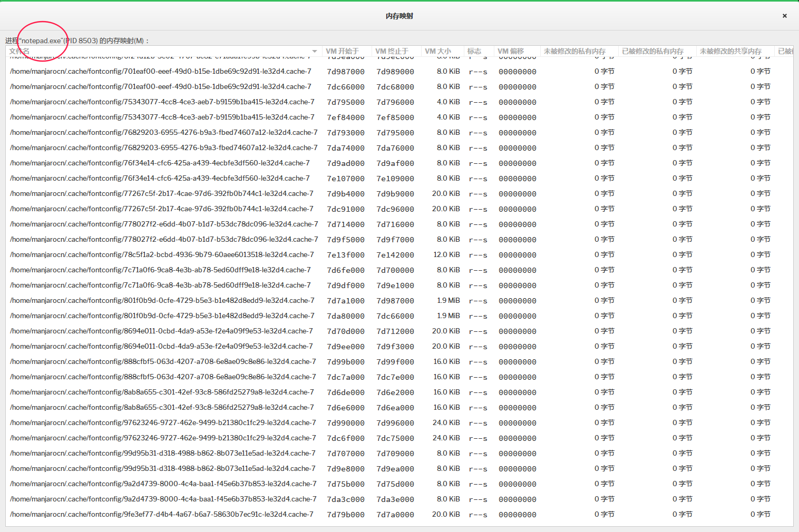Select the VM end address 7dc7e000
Screen dimensions: 799x532
pos(395,377)
